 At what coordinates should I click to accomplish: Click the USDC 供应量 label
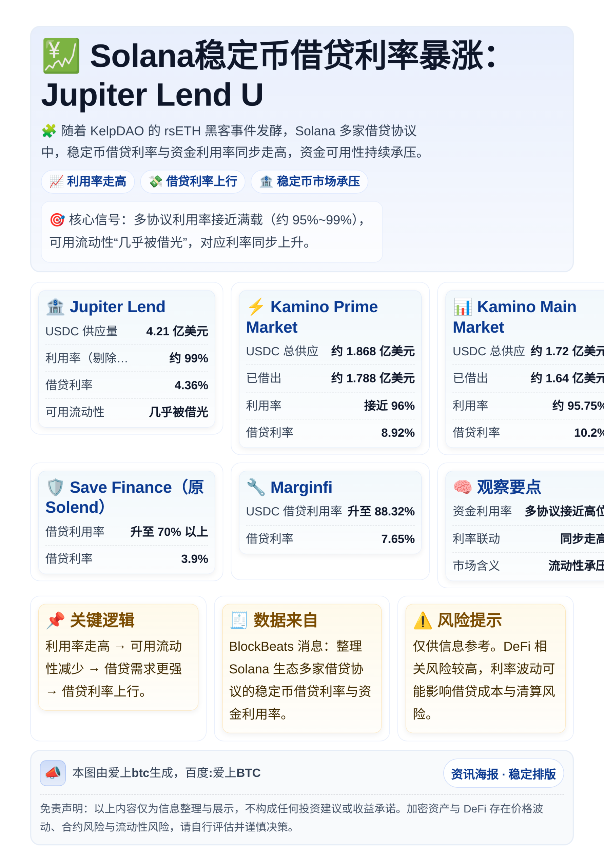[82, 332]
